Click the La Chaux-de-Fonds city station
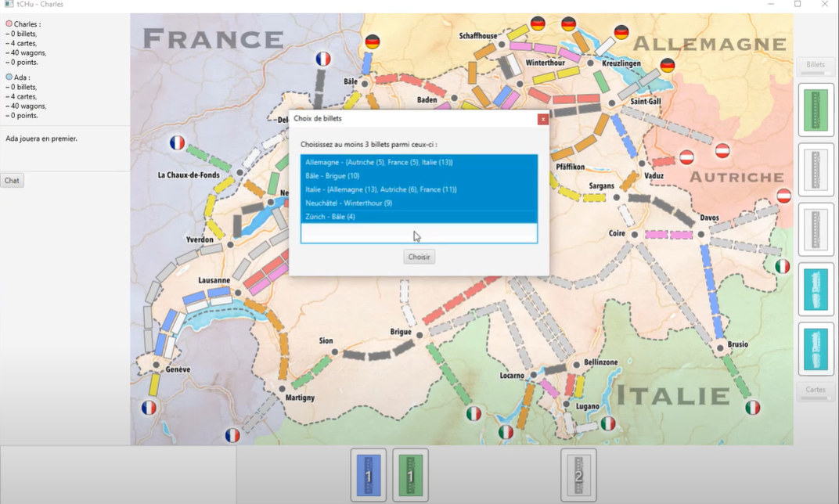 [x=239, y=172]
